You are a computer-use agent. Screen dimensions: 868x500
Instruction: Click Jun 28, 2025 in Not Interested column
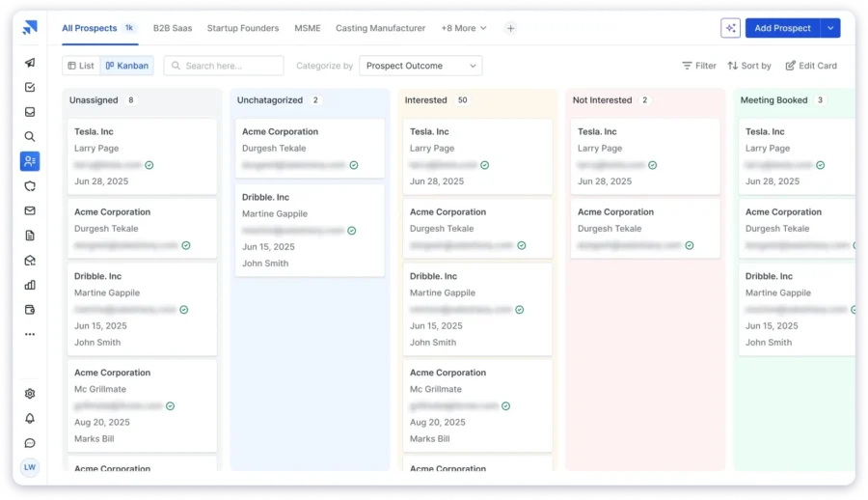[605, 181]
